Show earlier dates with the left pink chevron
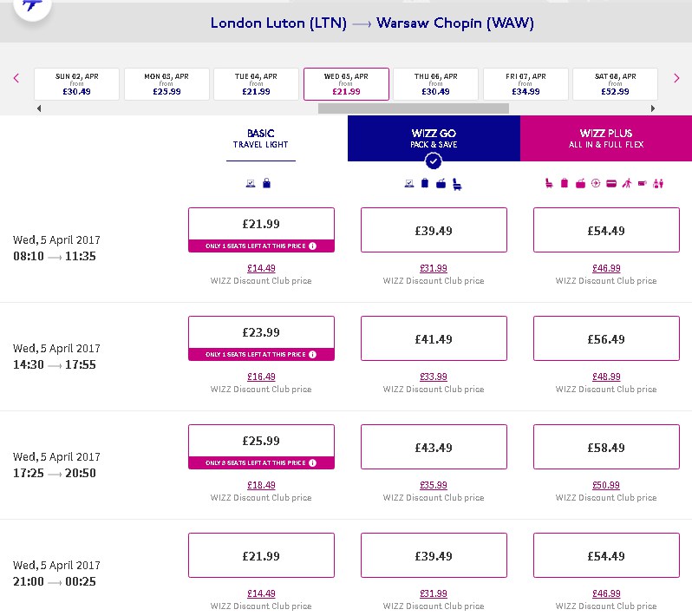This screenshot has width=692, height=616. point(16,79)
